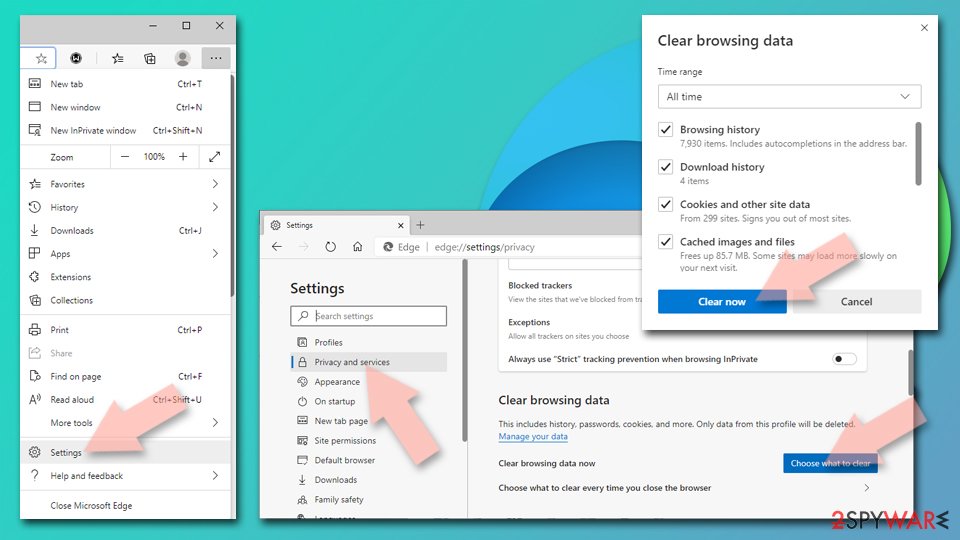This screenshot has width=960, height=540.
Task: Open the Collections toolbar icon
Action: coord(150,58)
